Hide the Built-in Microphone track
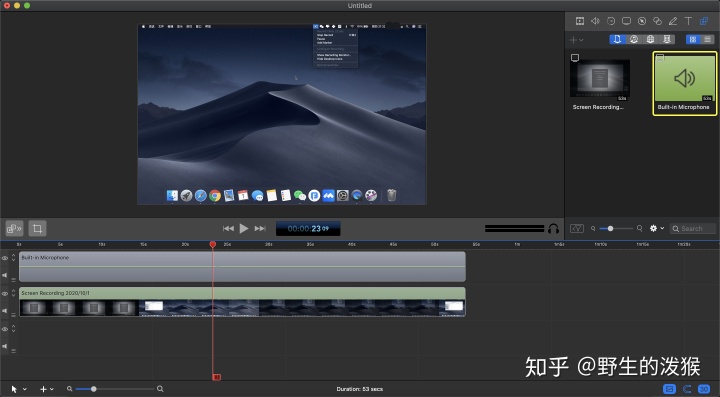Image resolution: width=720 pixels, height=397 pixels. click(x=5, y=258)
